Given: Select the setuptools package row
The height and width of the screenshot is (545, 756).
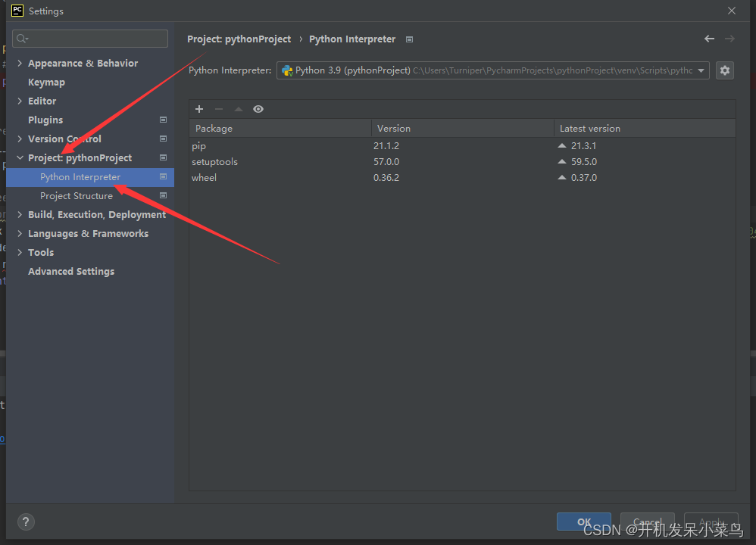Looking at the screenshot, I should tap(462, 161).
